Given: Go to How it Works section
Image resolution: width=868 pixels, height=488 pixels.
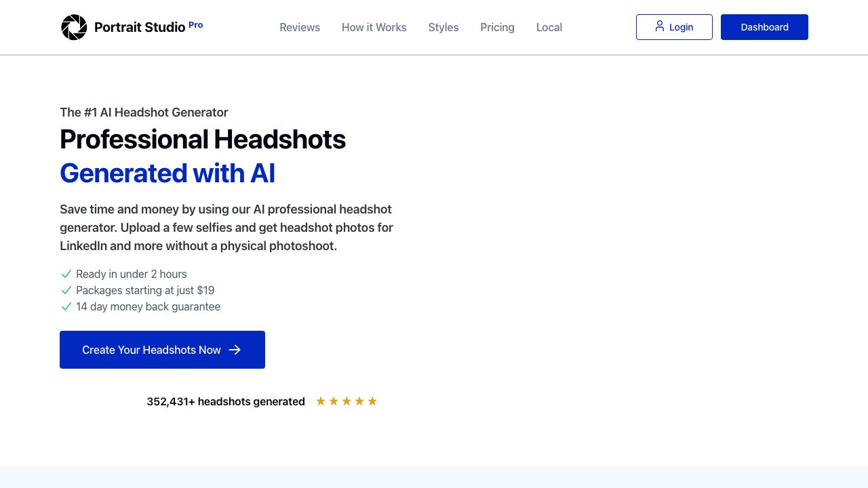Looking at the screenshot, I should 374,27.
